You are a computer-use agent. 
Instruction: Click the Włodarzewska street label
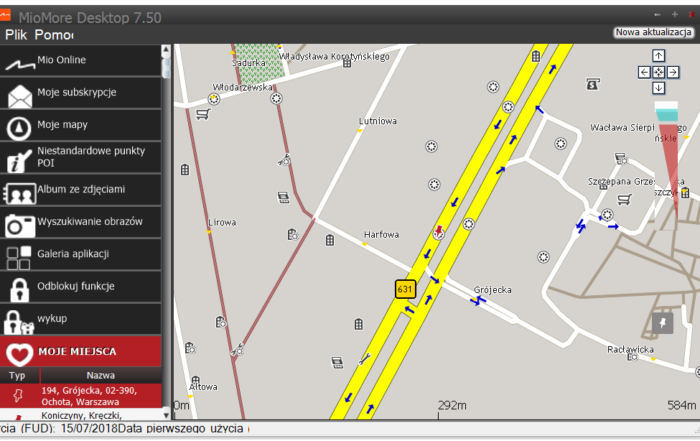tap(242, 87)
